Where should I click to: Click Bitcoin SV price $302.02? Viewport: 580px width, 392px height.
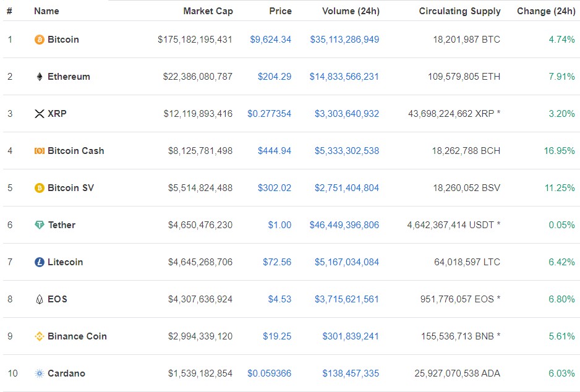point(275,188)
